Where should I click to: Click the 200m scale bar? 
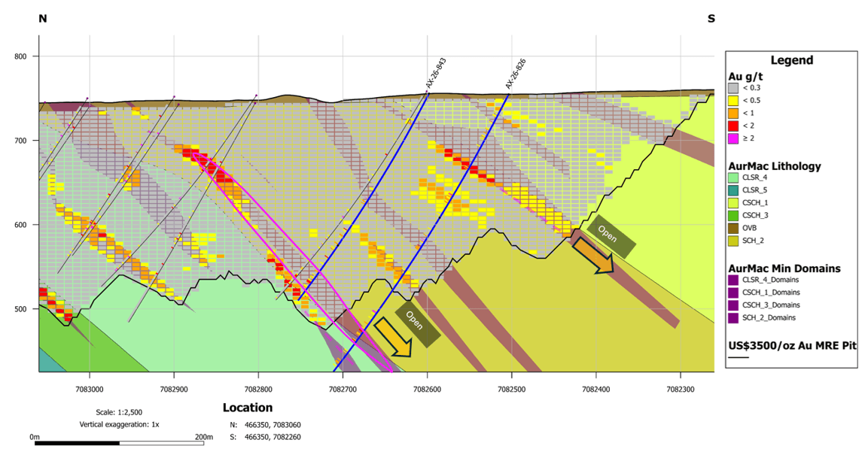pos(119,442)
